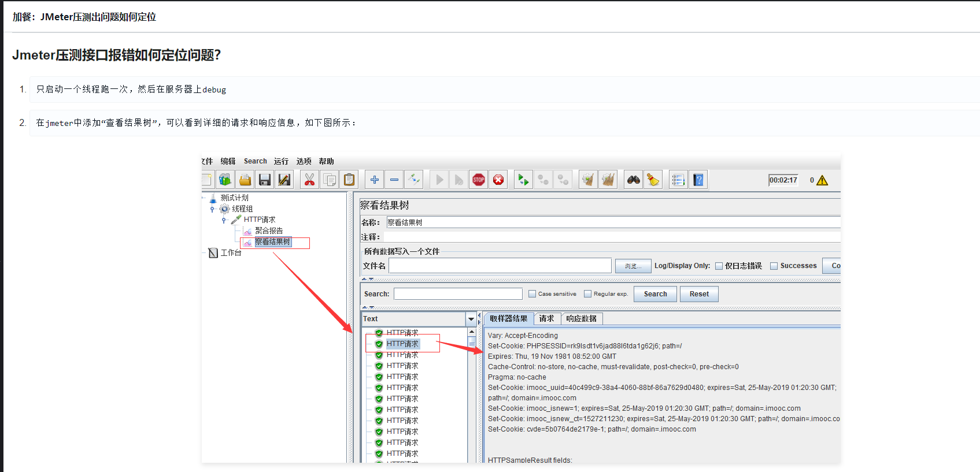
Task: Click into the Search text field
Action: 458,294
